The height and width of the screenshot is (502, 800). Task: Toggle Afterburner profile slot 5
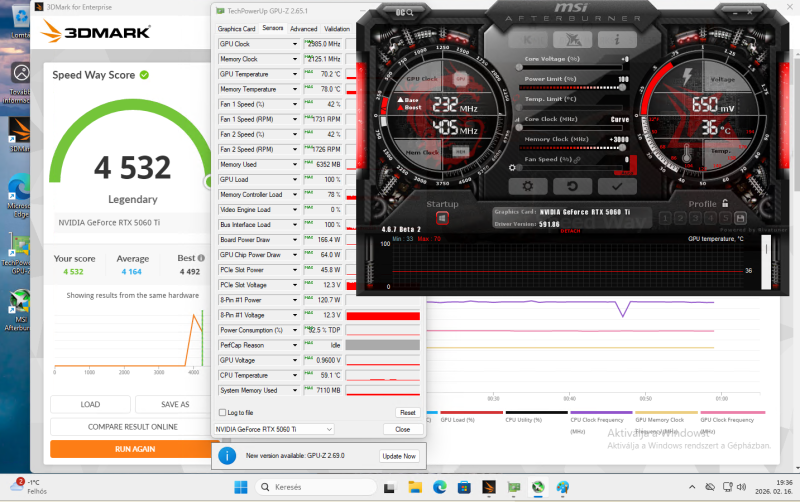(725, 218)
